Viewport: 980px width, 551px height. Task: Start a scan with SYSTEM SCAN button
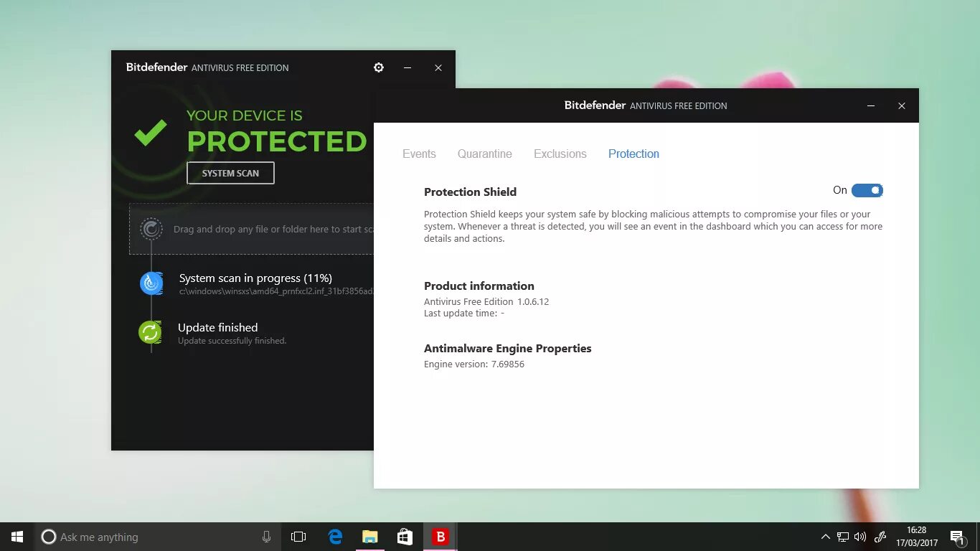pyautogui.click(x=230, y=173)
